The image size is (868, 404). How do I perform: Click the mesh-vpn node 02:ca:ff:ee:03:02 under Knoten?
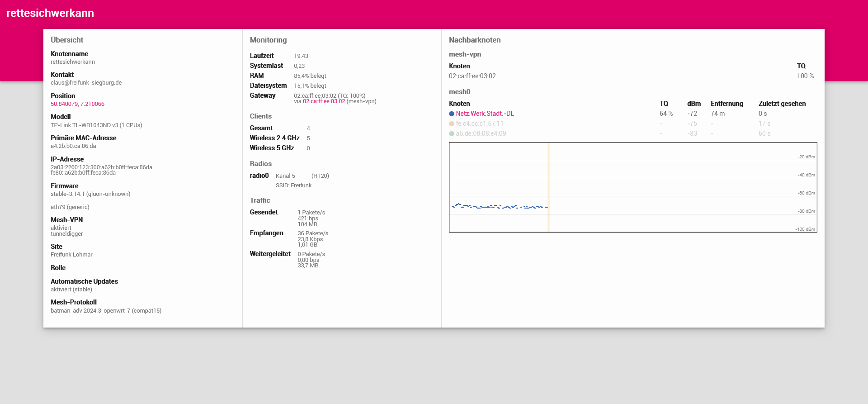pos(472,76)
